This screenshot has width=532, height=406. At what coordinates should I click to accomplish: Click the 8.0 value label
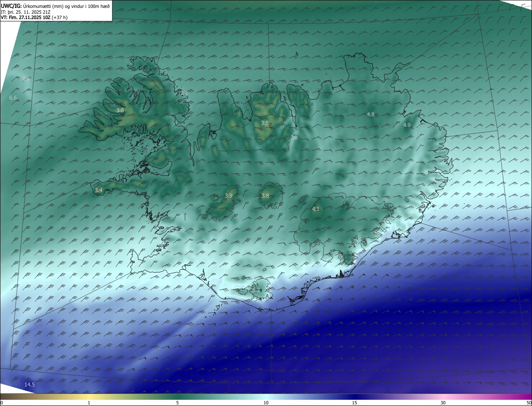(x=26, y=79)
